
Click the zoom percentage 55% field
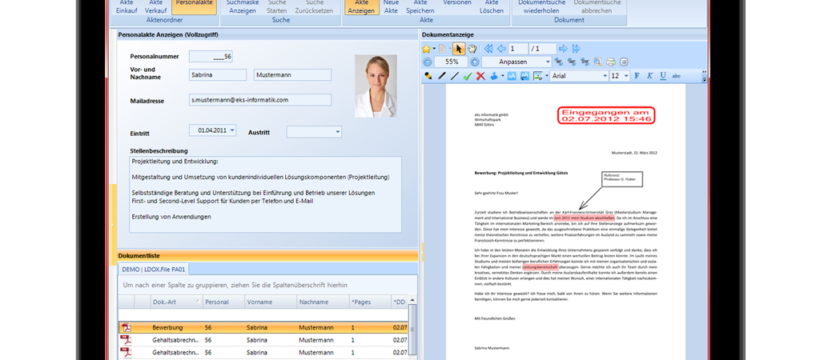pos(451,62)
